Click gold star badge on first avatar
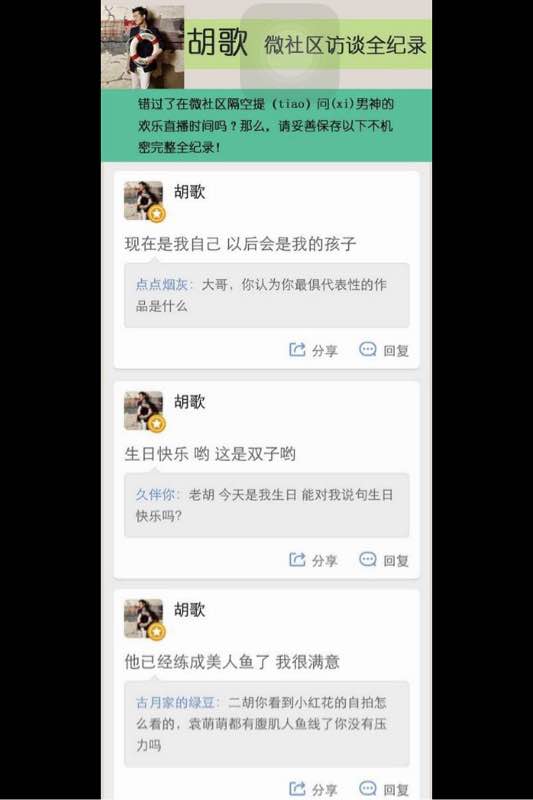Image resolution: width=533 pixels, height=800 pixels. pos(157,214)
